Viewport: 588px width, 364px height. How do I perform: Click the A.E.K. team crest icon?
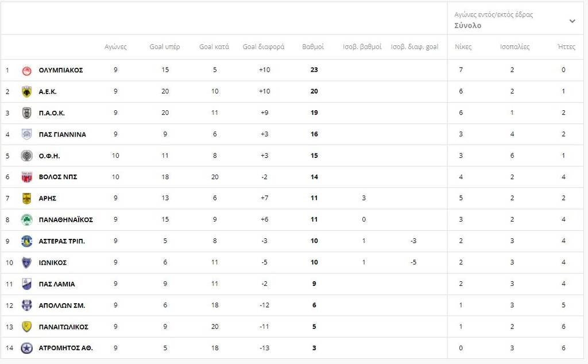pos(26,91)
